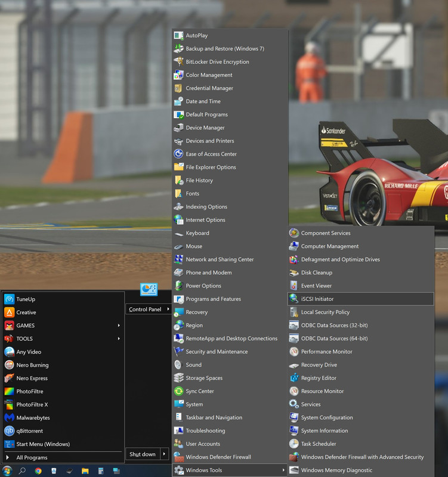
Task: Select System Configuration entry
Action: 361,417
